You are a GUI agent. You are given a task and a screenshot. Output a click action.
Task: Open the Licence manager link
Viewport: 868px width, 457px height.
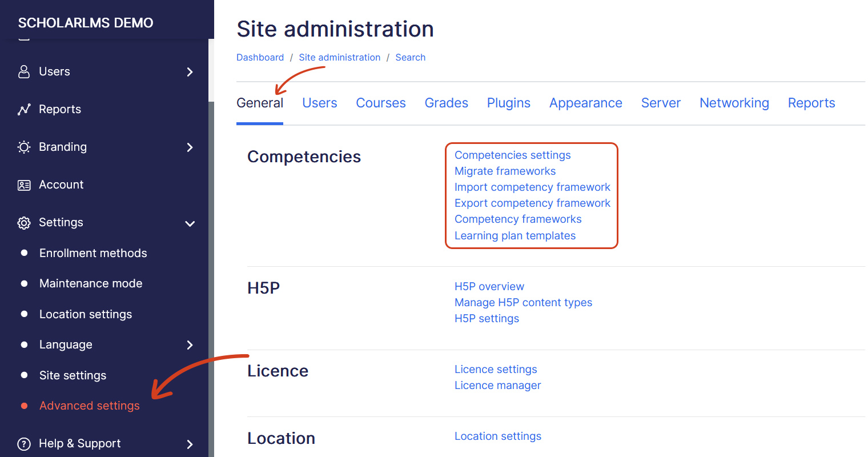pos(497,386)
